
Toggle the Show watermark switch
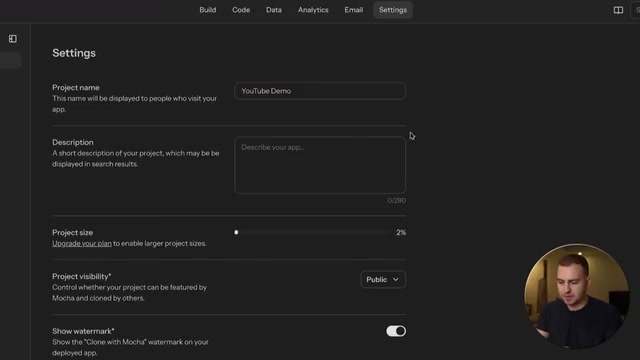click(x=396, y=331)
